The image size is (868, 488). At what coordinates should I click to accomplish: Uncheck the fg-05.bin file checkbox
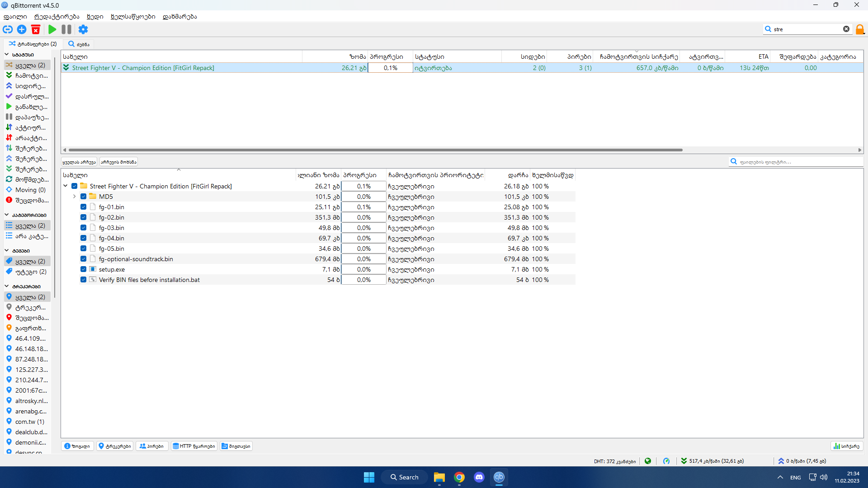[84, 249]
